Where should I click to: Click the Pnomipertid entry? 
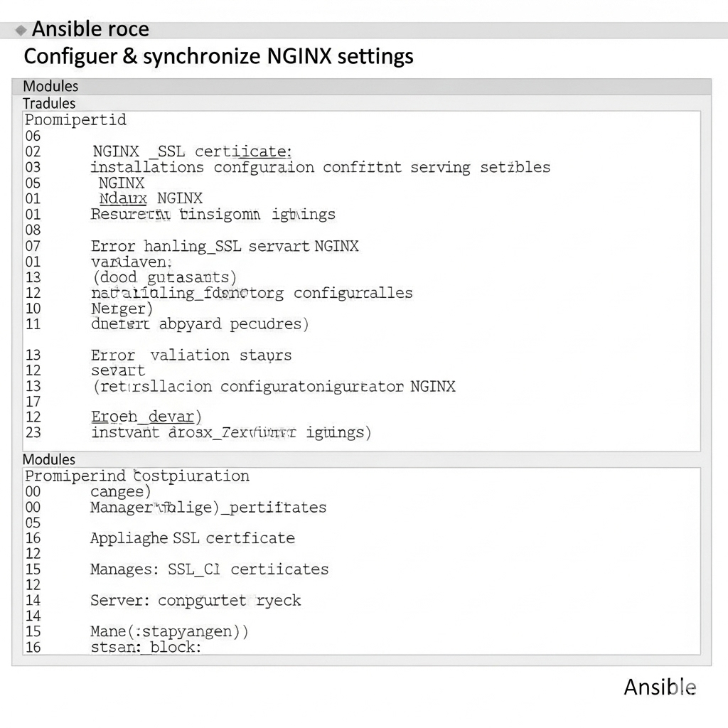(x=75, y=119)
